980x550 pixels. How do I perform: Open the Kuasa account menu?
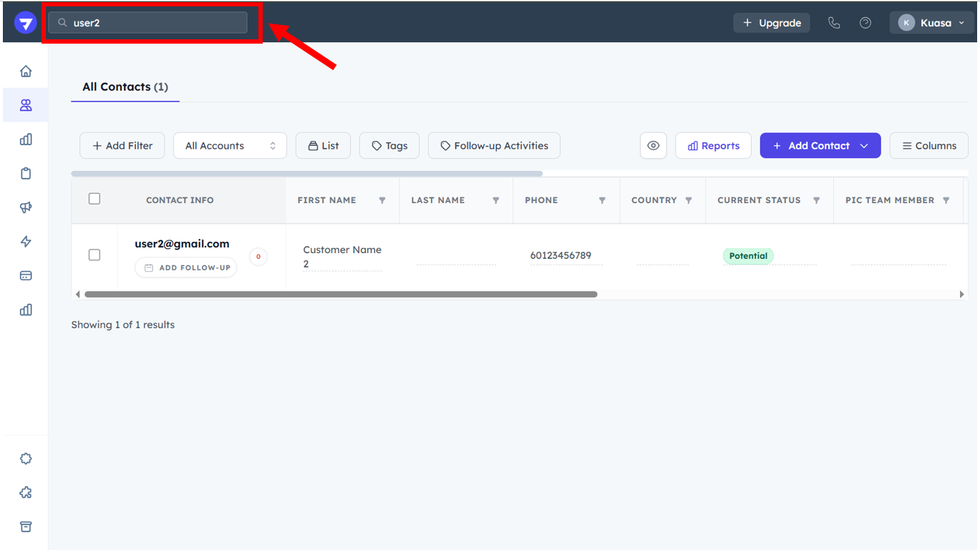tap(931, 23)
